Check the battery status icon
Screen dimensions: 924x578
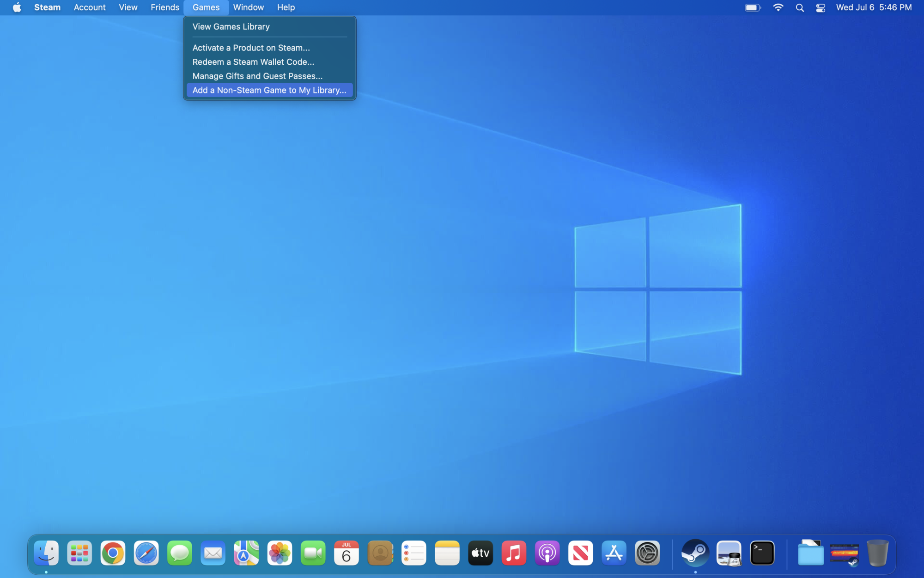coord(753,7)
